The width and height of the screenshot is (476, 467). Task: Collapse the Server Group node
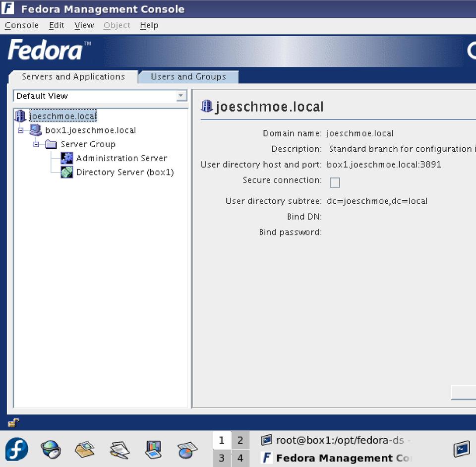[x=36, y=144]
